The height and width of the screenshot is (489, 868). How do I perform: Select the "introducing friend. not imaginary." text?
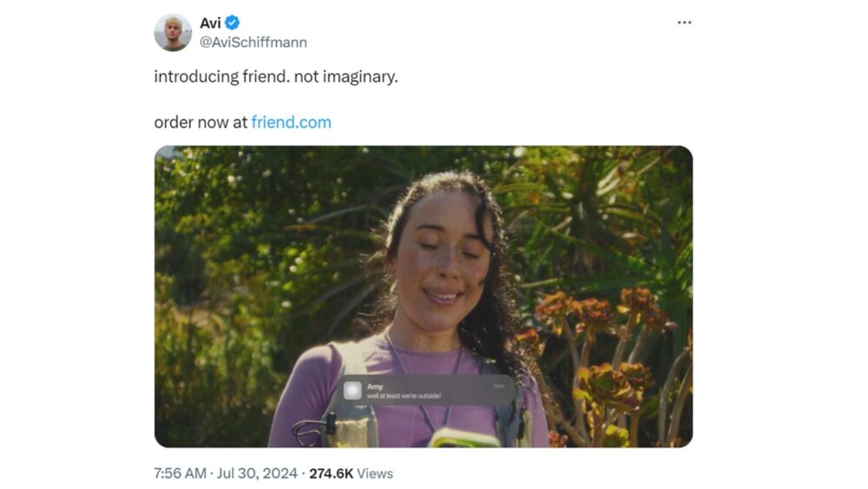(275, 76)
